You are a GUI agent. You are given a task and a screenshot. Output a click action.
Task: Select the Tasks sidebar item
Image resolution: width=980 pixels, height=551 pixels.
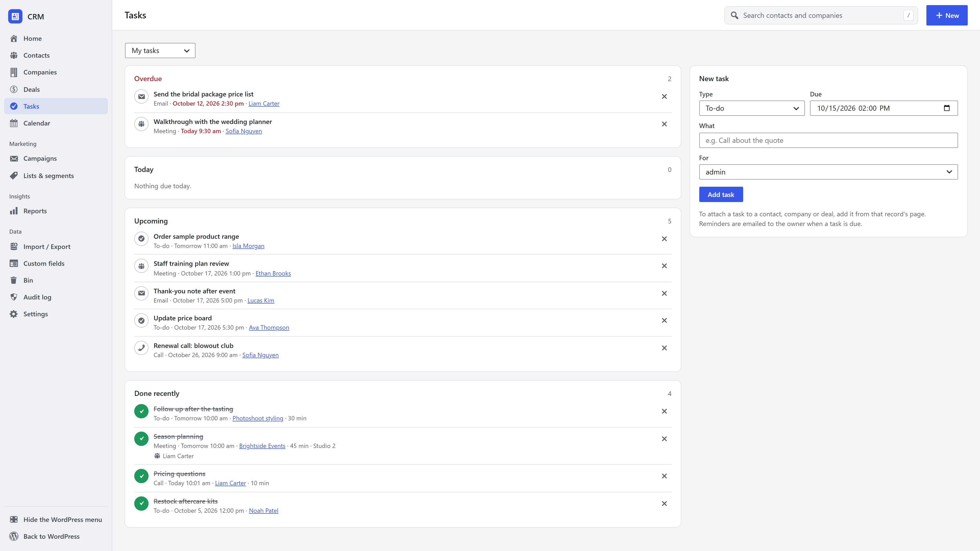[x=56, y=106]
